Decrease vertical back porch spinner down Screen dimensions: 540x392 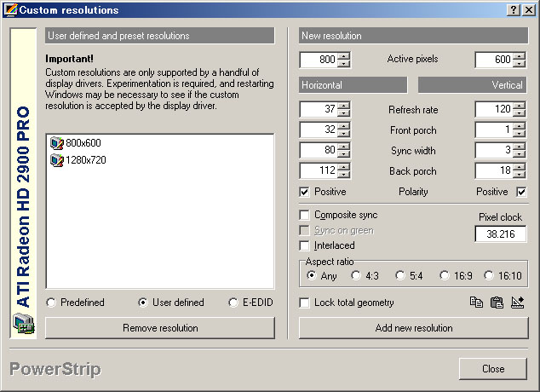519,175
